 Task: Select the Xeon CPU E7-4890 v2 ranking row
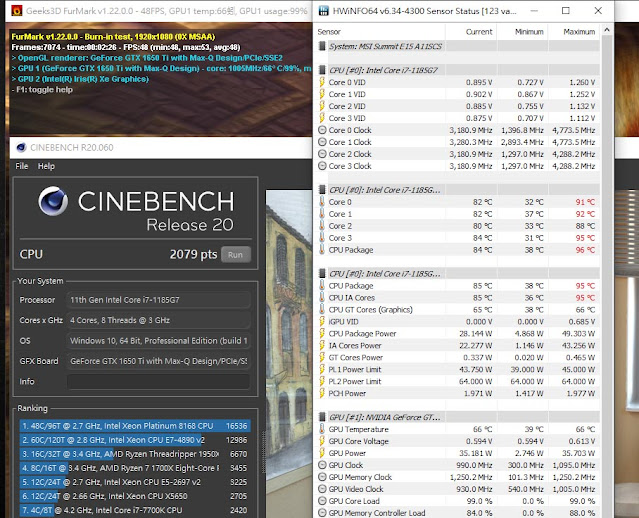[x=135, y=440]
